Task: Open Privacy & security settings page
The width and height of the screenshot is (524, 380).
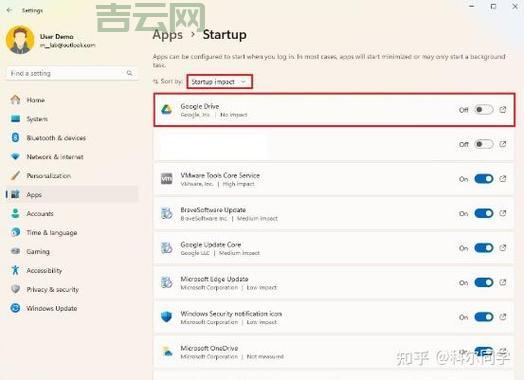Action: pos(52,289)
